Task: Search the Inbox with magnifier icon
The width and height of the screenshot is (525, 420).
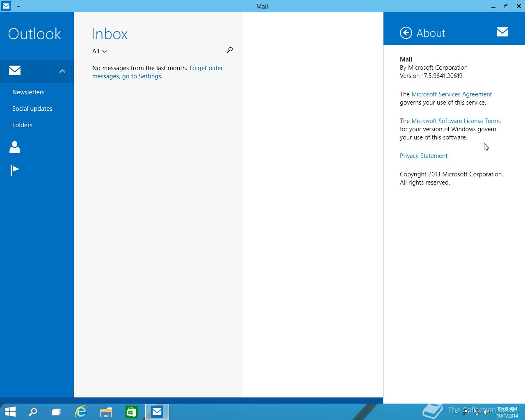Action: coord(230,50)
